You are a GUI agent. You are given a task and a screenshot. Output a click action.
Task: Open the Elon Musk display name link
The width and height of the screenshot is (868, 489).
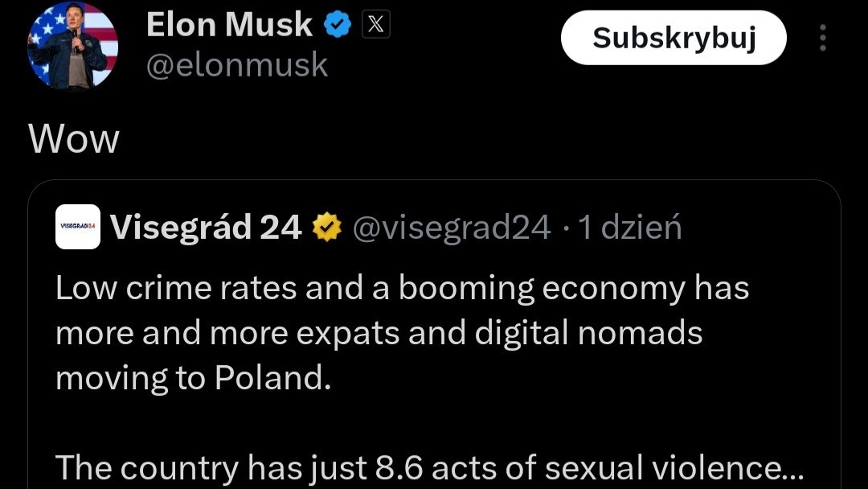(x=229, y=26)
